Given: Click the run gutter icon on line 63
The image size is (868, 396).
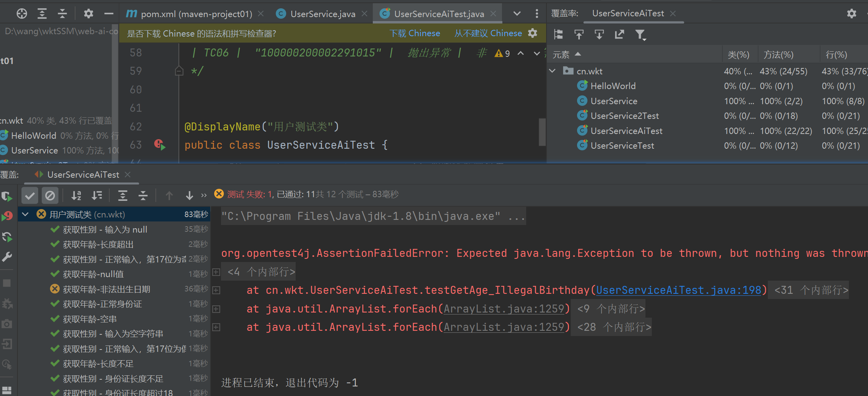Looking at the screenshot, I should click(159, 145).
